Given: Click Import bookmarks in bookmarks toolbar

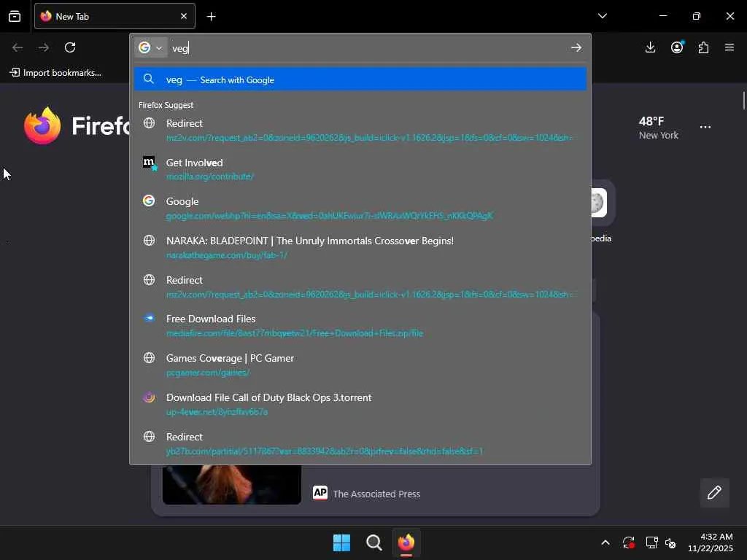Looking at the screenshot, I should 55,72.
